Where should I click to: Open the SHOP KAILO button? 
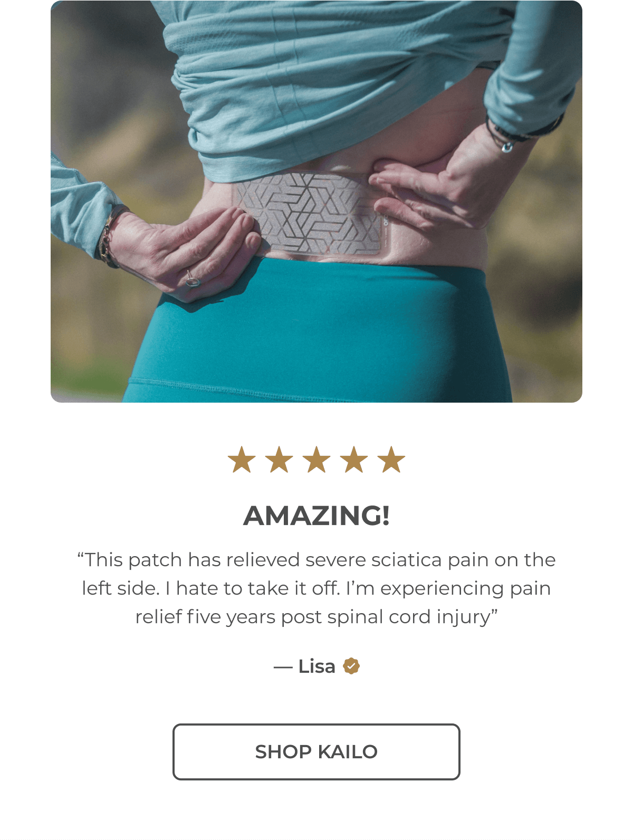click(316, 751)
